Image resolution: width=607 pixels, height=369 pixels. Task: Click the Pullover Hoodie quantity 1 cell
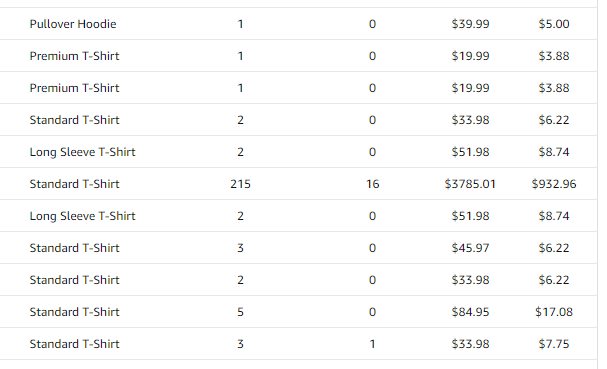pos(240,24)
